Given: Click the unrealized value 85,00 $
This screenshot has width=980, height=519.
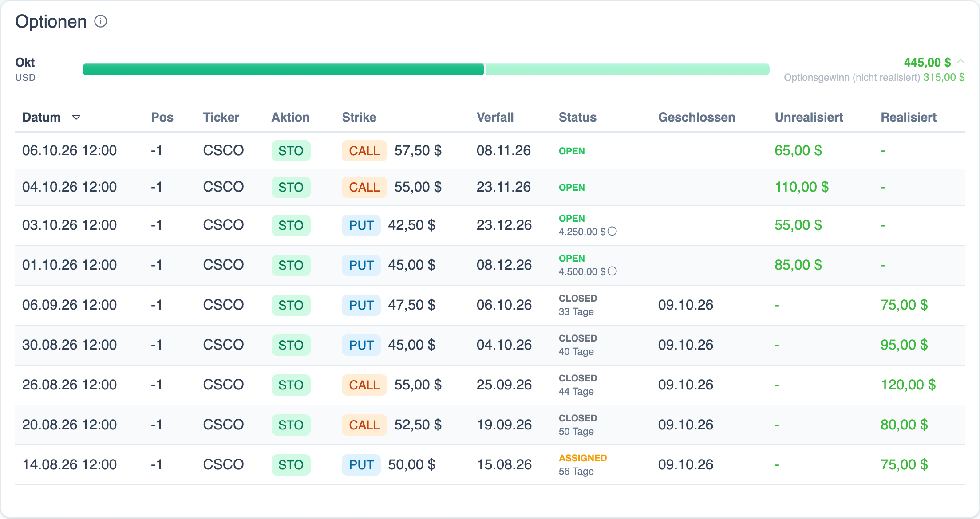Looking at the screenshot, I should pos(798,265).
